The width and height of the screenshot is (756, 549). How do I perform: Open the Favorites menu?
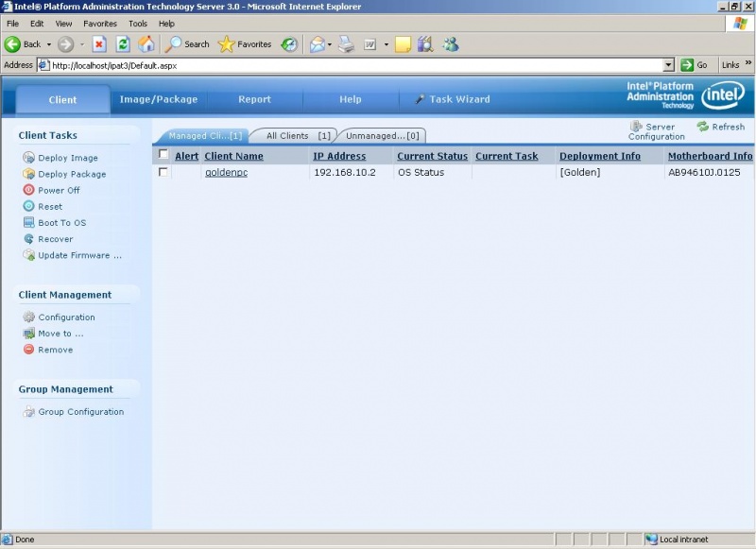tap(99, 23)
